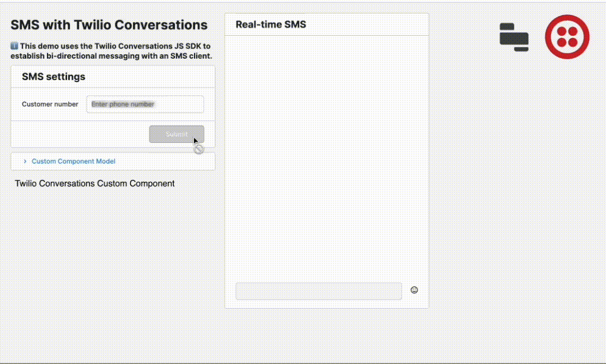Click the Enter phone number field
Screen dimensions: 606x364
145,104
